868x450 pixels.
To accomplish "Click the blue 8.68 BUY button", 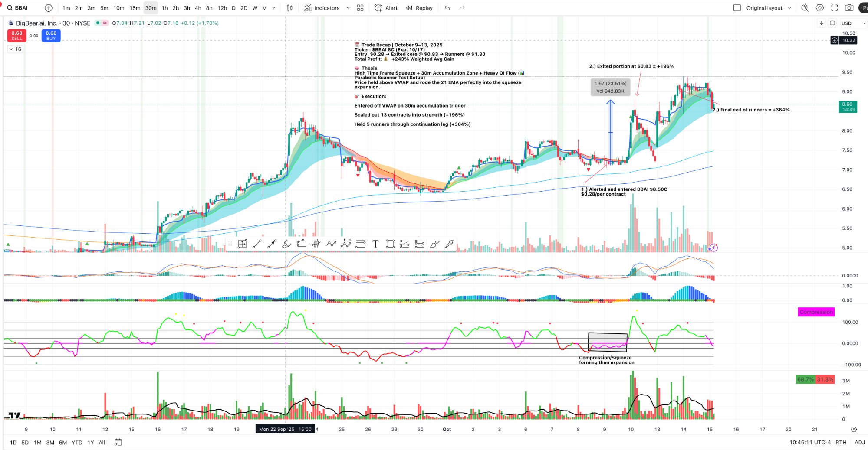I will 51,36.
